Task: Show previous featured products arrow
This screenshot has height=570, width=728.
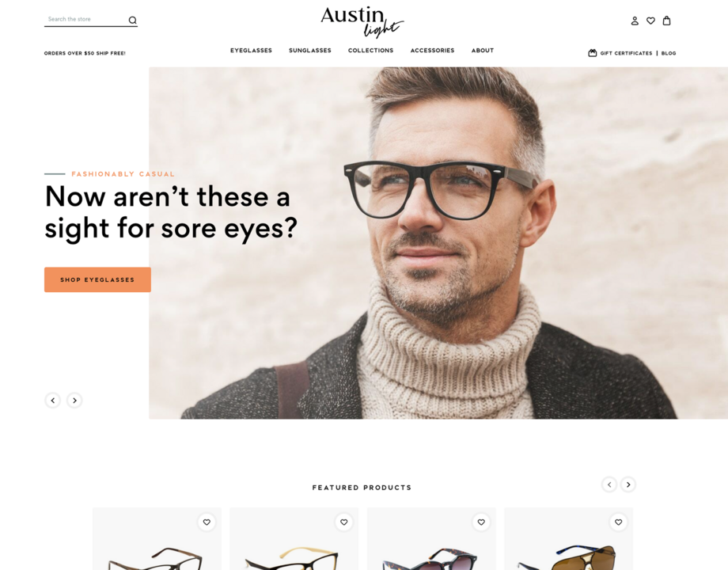Action: pyautogui.click(x=609, y=484)
